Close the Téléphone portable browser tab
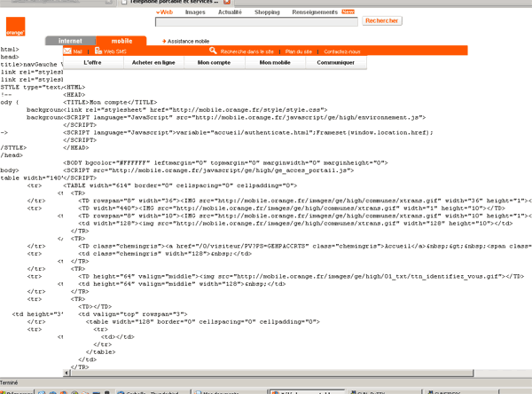 click(227, 2)
